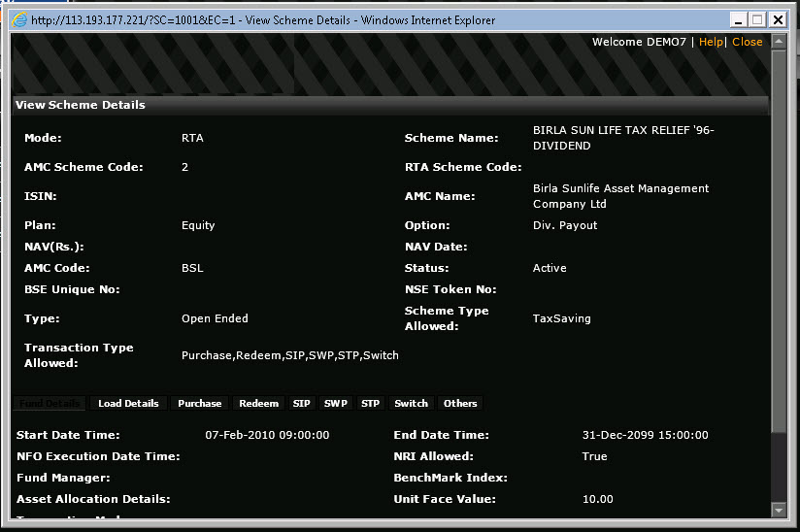Click the View Scheme Details section header
The width and height of the screenshot is (800, 532).
pyautogui.click(x=81, y=105)
